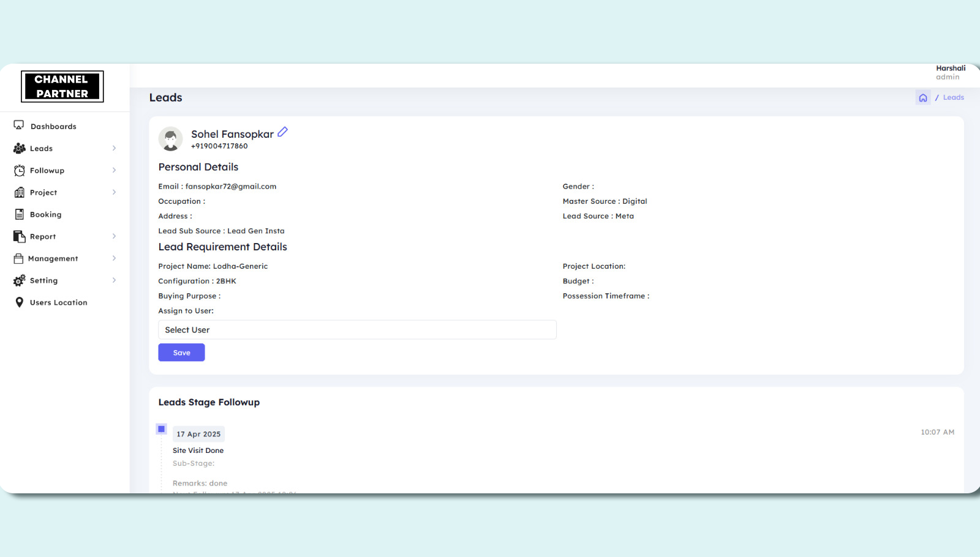
Task: Click the Setting gears icon in sidebar
Action: (20, 280)
